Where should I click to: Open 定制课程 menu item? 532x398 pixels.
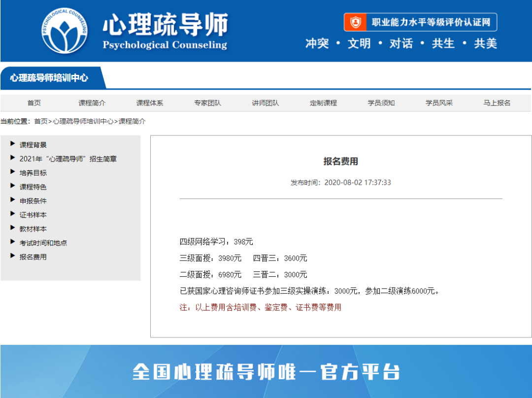tap(323, 103)
